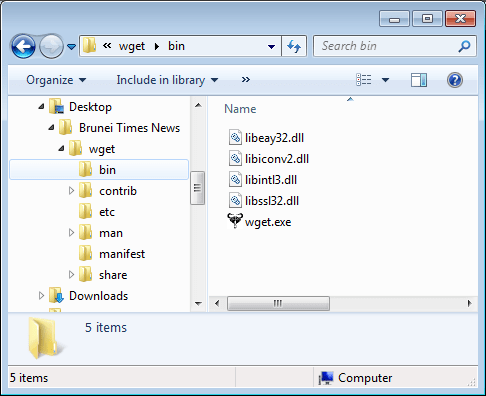Select the bin folder in tree
The image size is (486, 396).
99,170
